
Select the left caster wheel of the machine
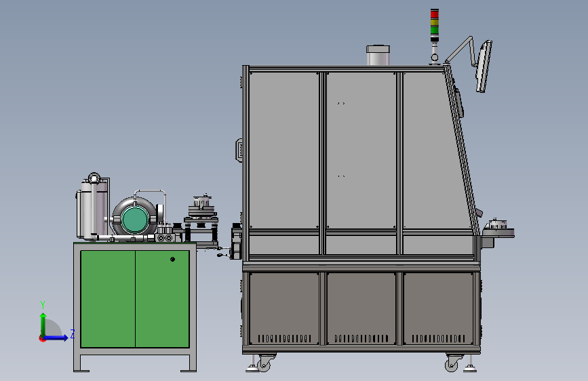click(x=264, y=364)
